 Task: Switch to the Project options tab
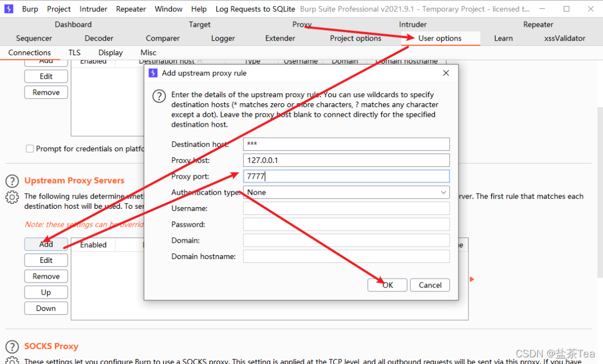[x=355, y=39]
